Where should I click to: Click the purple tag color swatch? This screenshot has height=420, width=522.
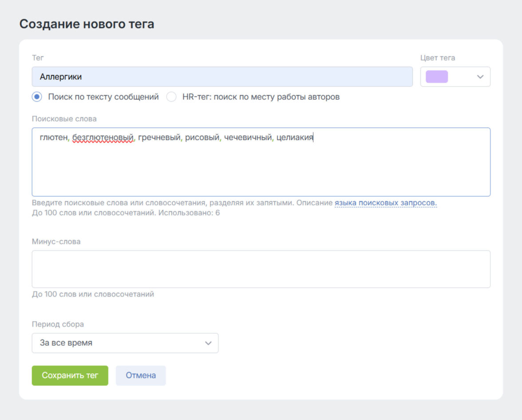(437, 77)
